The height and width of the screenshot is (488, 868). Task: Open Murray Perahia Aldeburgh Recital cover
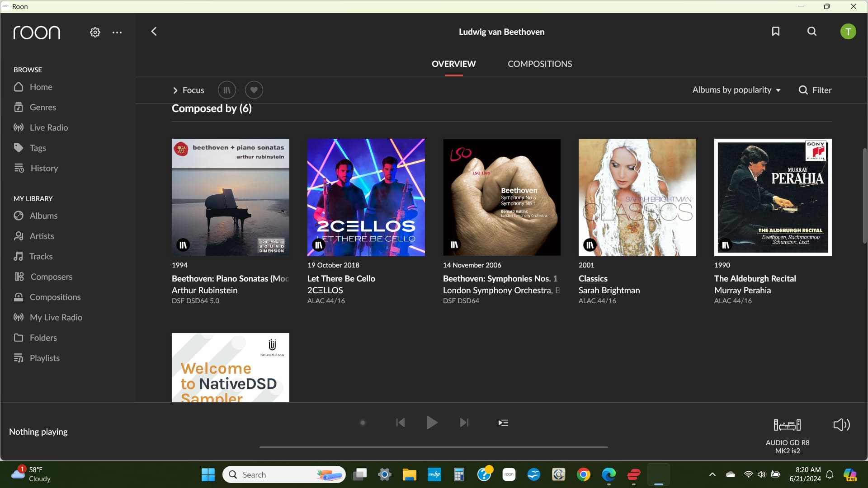(x=773, y=197)
